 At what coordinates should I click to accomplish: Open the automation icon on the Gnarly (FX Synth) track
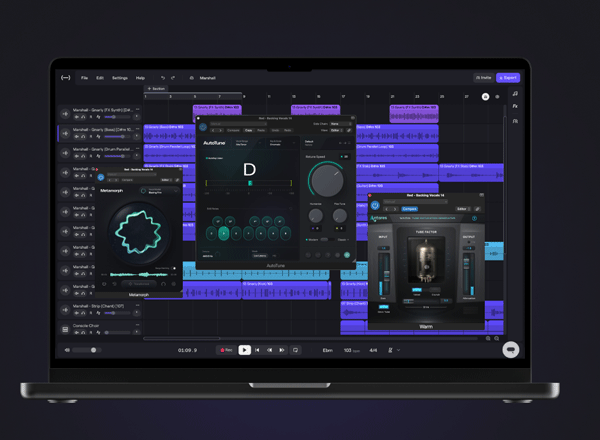pyautogui.click(x=98, y=117)
